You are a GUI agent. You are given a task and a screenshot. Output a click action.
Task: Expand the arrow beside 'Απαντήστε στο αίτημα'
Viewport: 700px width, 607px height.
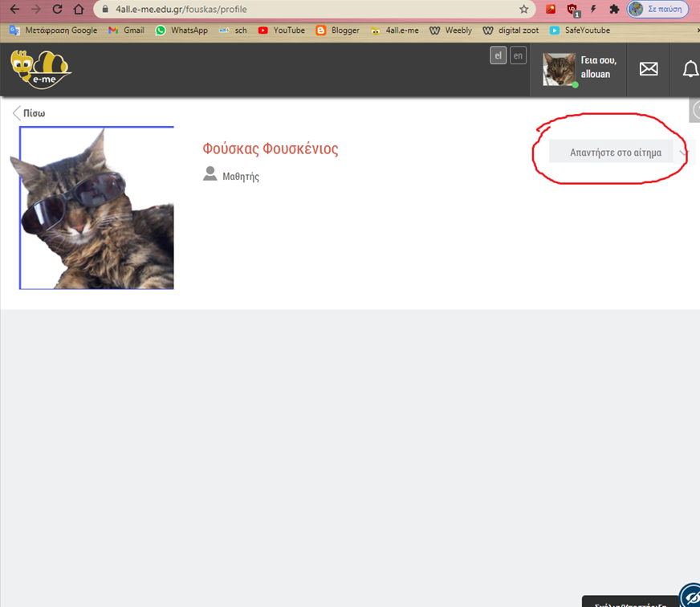(x=684, y=153)
